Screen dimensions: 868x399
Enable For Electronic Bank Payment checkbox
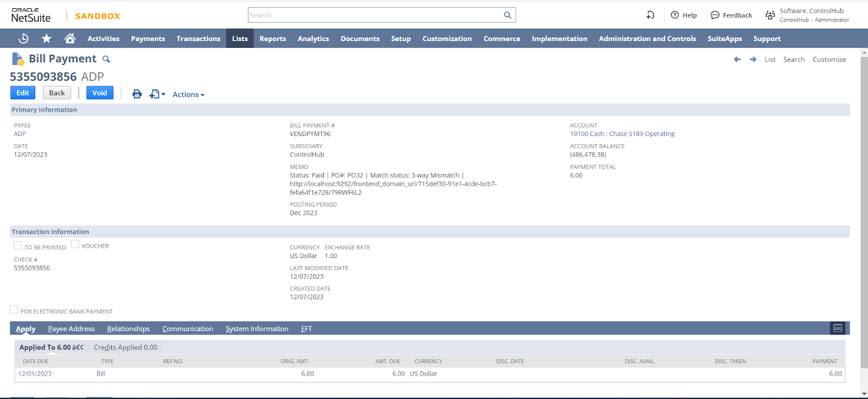[14, 310]
